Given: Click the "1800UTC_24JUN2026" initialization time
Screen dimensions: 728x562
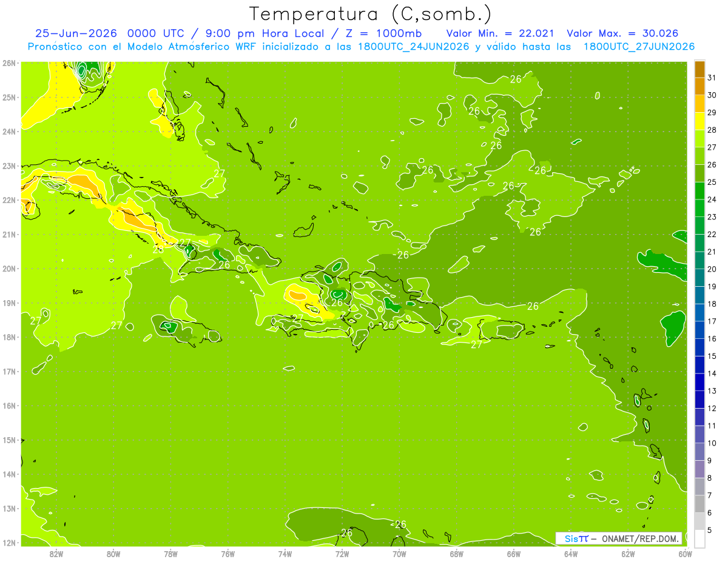Looking at the screenshot, I should pos(413,47).
